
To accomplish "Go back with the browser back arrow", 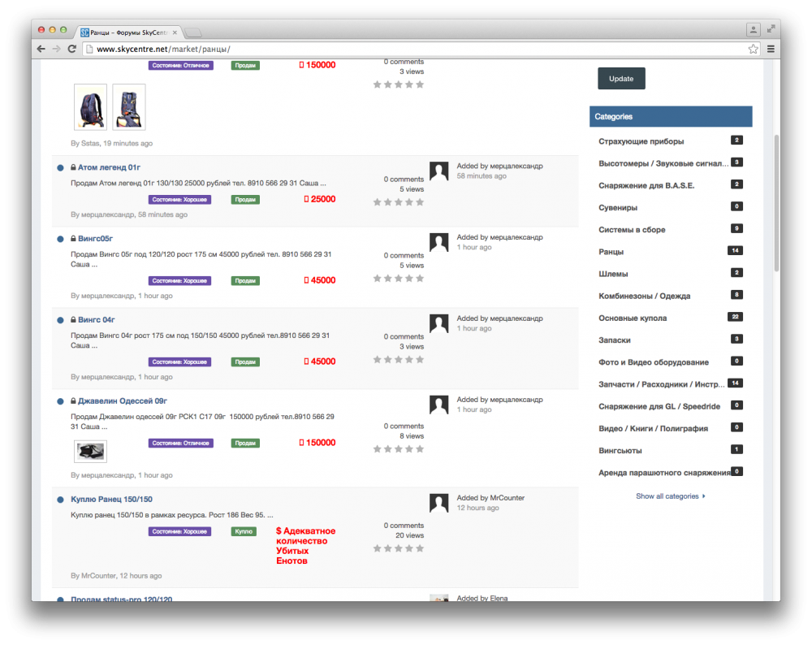I will (x=41, y=49).
